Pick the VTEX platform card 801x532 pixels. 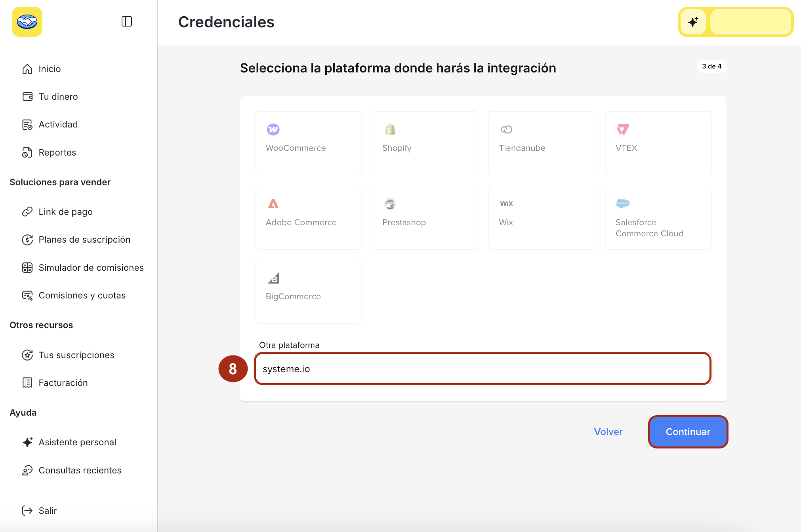tap(658, 143)
